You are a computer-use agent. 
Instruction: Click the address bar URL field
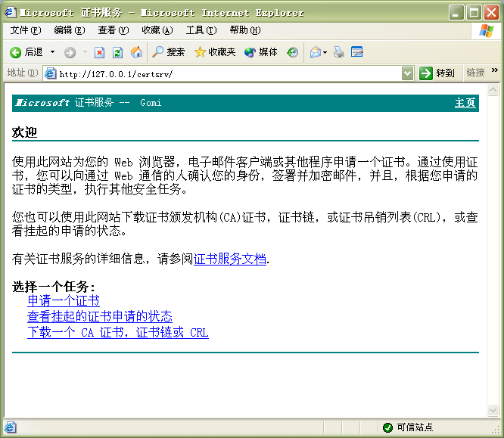(x=229, y=74)
